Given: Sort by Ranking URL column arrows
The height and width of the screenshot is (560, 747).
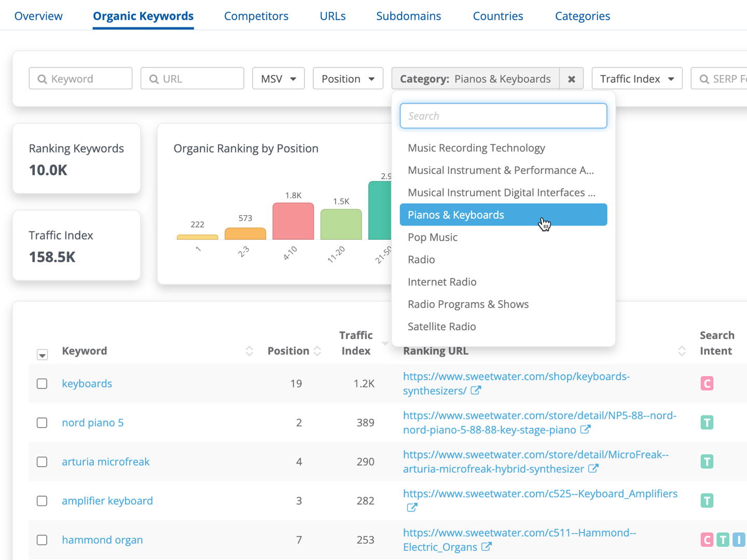Looking at the screenshot, I should (x=682, y=351).
